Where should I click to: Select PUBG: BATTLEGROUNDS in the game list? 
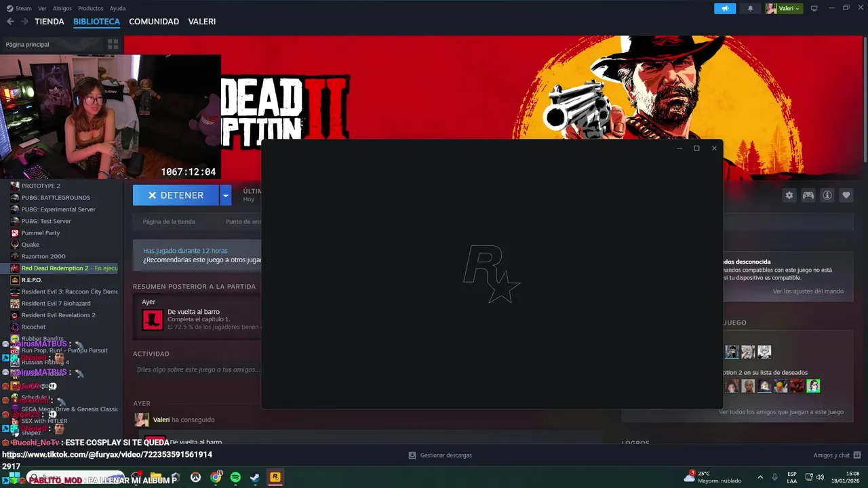56,198
